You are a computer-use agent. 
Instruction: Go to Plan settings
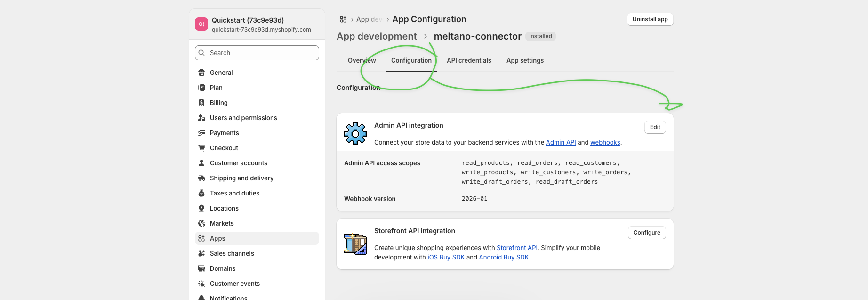(257, 88)
